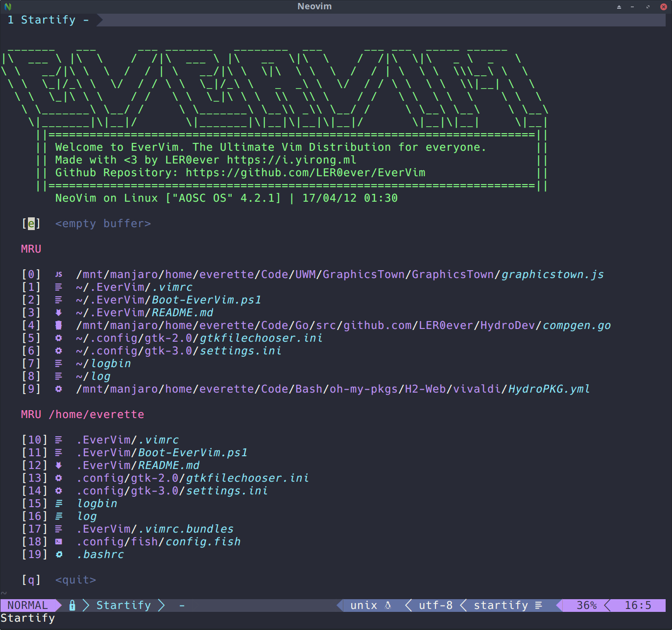Viewport: 672px width, 630px height.
Task: Click the [16] index for log
Action: click(x=35, y=516)
